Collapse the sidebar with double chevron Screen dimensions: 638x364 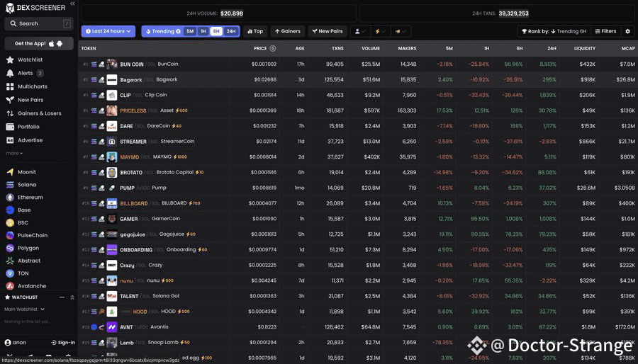(72, 4)
